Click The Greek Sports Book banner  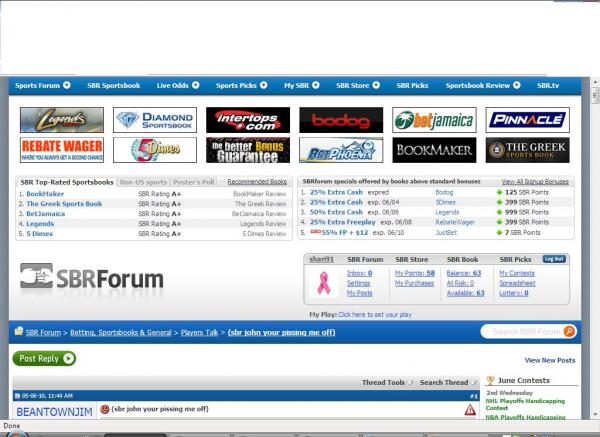pos(527,150)
